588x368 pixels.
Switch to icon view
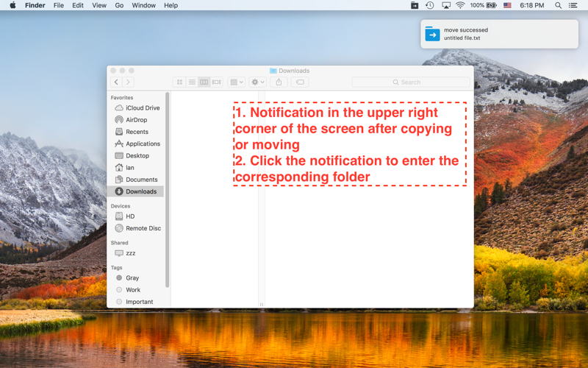(179, 82)
